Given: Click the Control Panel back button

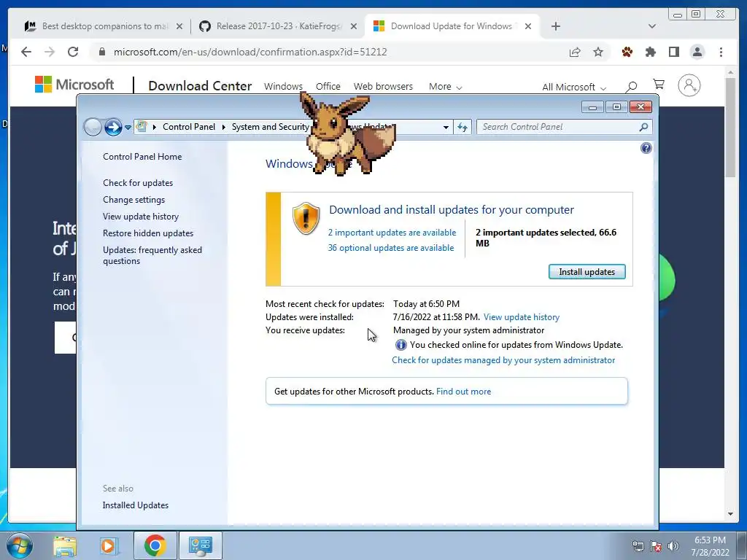Looking at the screenshot, I should pyautogui.click(x=93, y=127).
